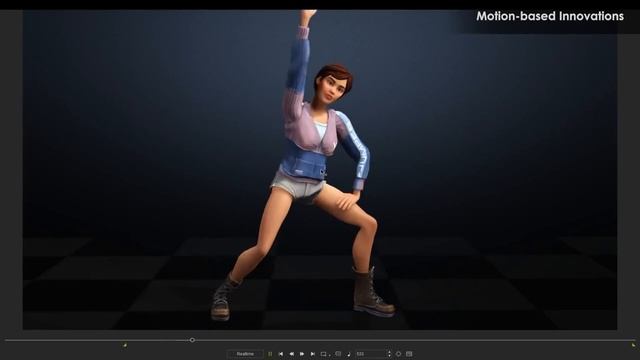Jump to the last frame
Viewport: 640px width, 360px height.
click(x=313, y=354)
